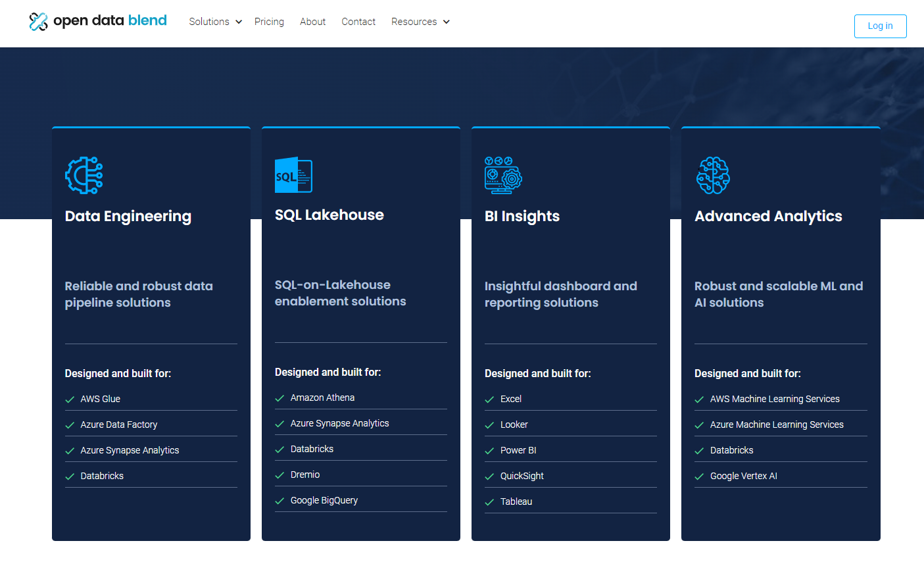This screenshot has height=566, width=924.
Task: Click 'SQL-on-Lakehouse enablement solutions' text
Action: [x=340, y=293]
